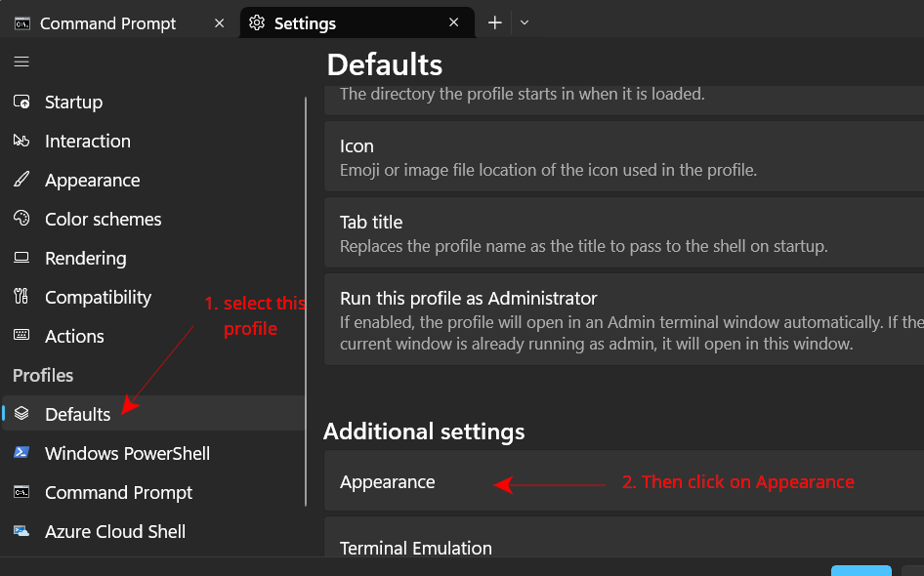The image size is (924, 576).
Task: Select the Appearance paintbrush icon
Action: coord(21,180)
